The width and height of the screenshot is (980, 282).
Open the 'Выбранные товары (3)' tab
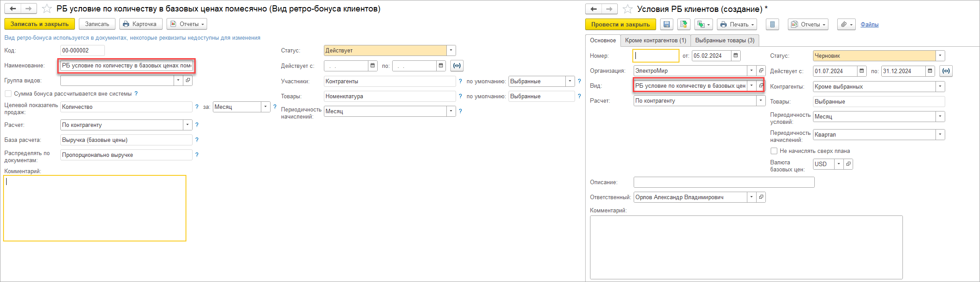click(724, 41)
